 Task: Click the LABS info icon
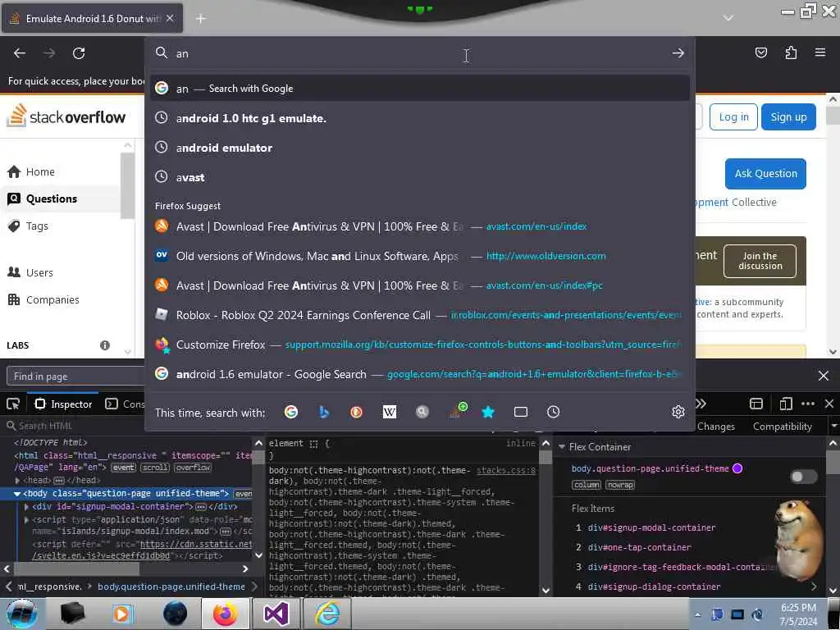coord(105,345)
